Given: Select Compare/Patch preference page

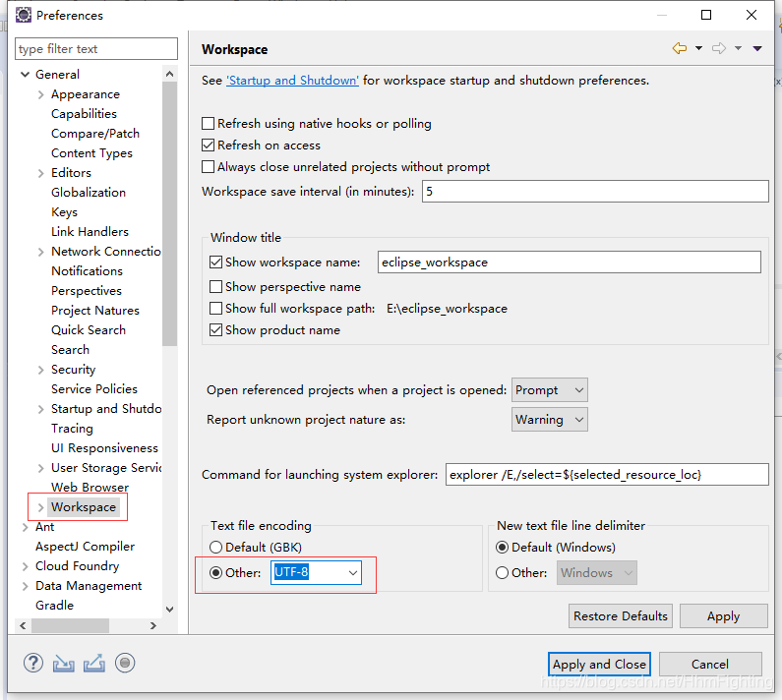Looking at the screenshot, I should point(95,134).
